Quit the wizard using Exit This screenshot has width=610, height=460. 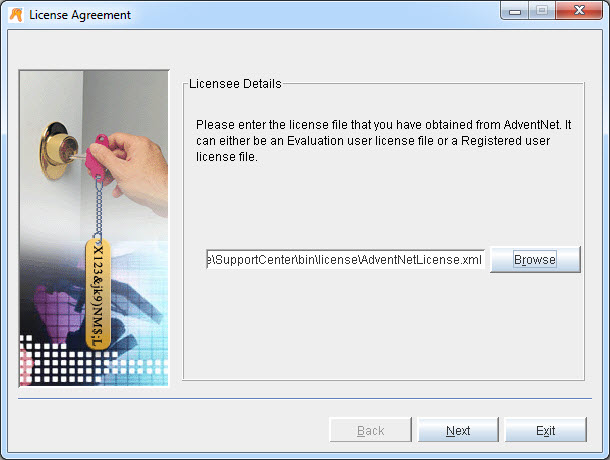tap(545, 430)
